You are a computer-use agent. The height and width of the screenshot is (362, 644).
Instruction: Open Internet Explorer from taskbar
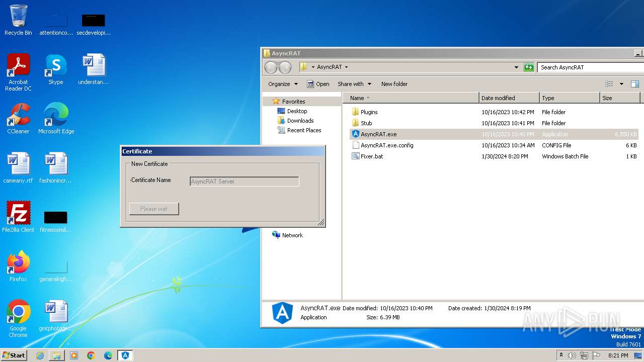click(x=40, y=355)
